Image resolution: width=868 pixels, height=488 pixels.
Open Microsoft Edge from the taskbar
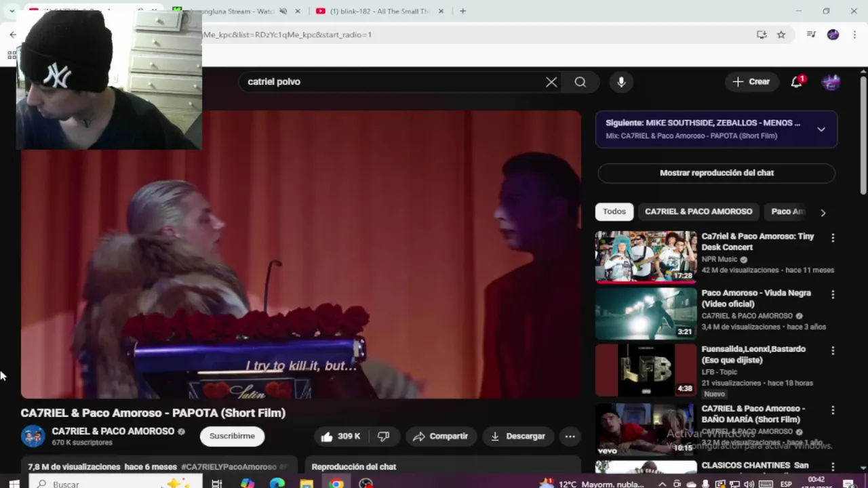[277, 484]
